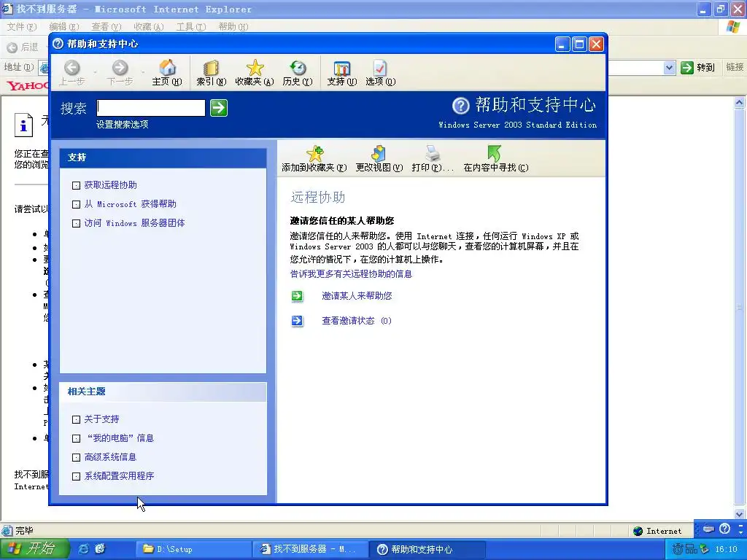Click IE scrollbar up arrow
Image resolution: width=747 pixels, height=560 pixels.
point(740,102)
